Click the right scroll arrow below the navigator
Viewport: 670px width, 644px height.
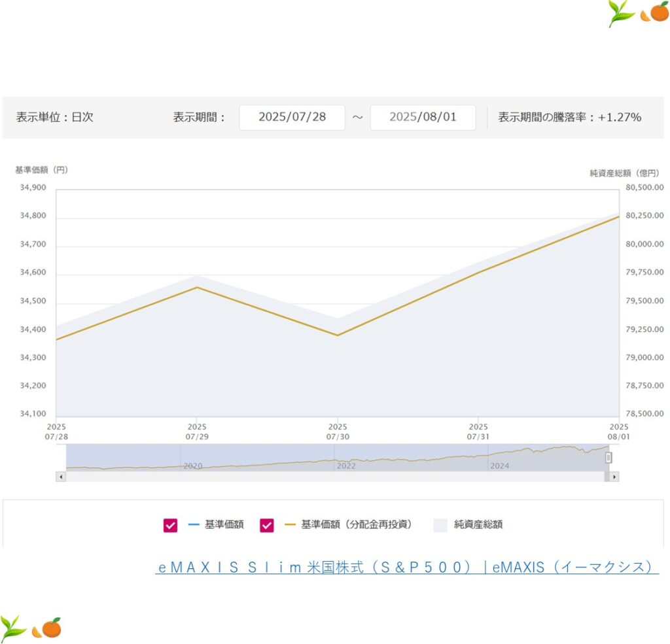[x=614, y=477]
